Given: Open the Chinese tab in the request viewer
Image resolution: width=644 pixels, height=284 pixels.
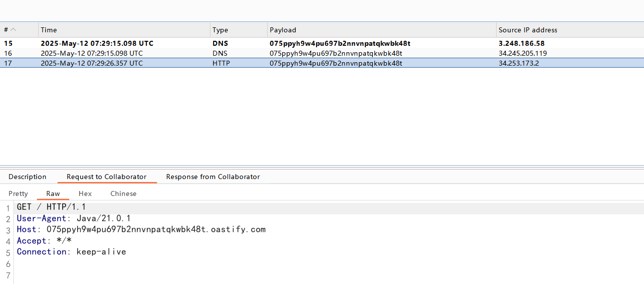Looking at the screenshot, I should pos(123,193).
